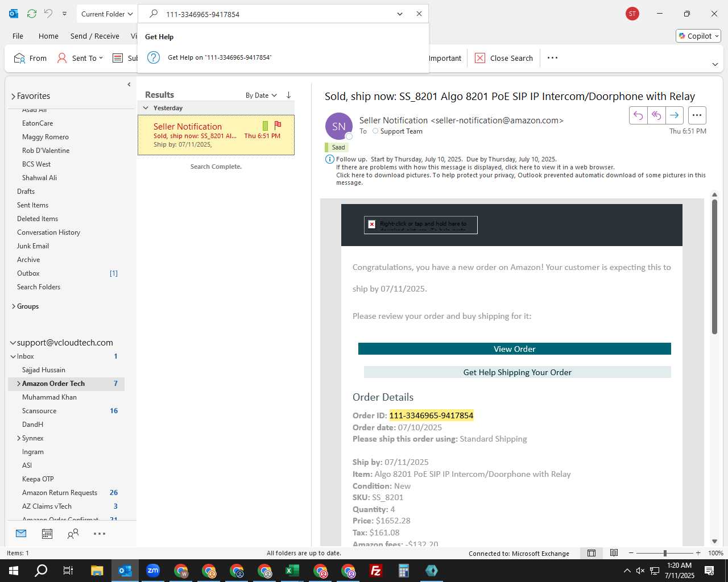Click the Undo icon in title bar
This screenshot has height=582, width=728.
[x=48, y=14]
